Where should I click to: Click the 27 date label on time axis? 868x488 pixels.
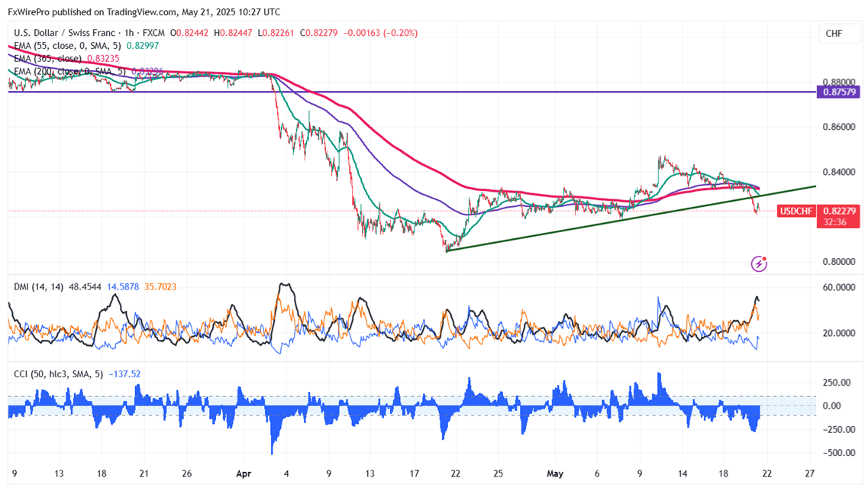[x=809, y=474]
